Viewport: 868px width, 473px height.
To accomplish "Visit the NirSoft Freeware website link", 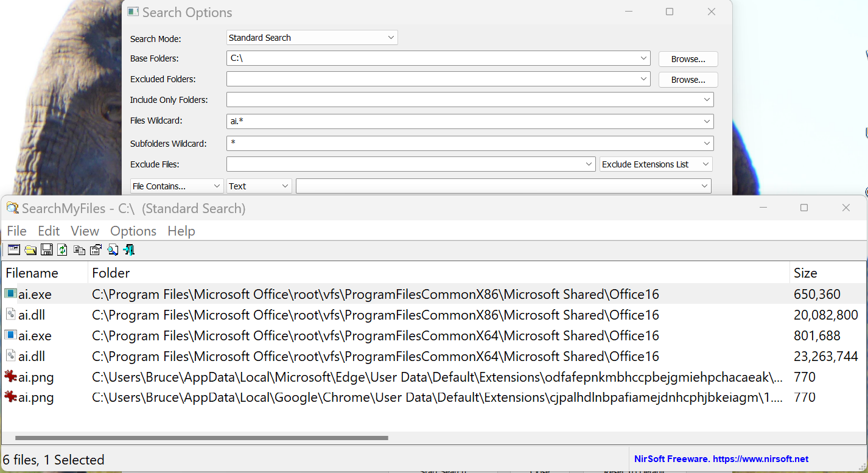I will [x=721, y=458].
